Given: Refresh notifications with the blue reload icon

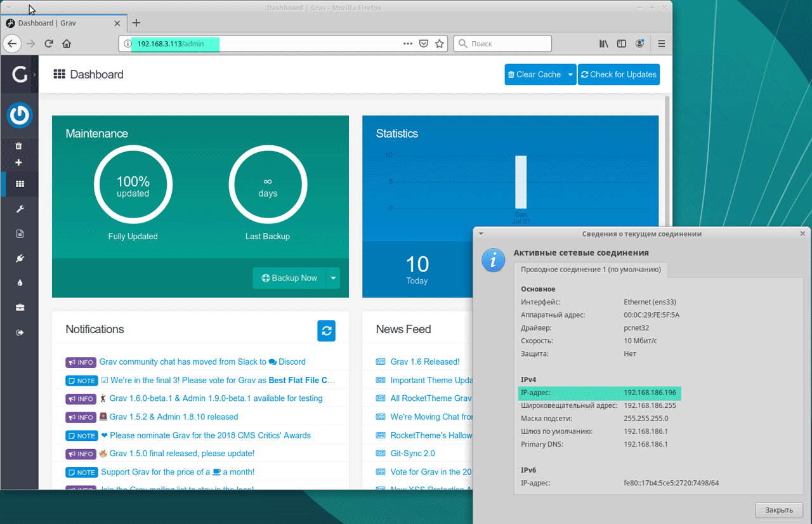Looking at the screenshot, I should click(x=326, y=331).
